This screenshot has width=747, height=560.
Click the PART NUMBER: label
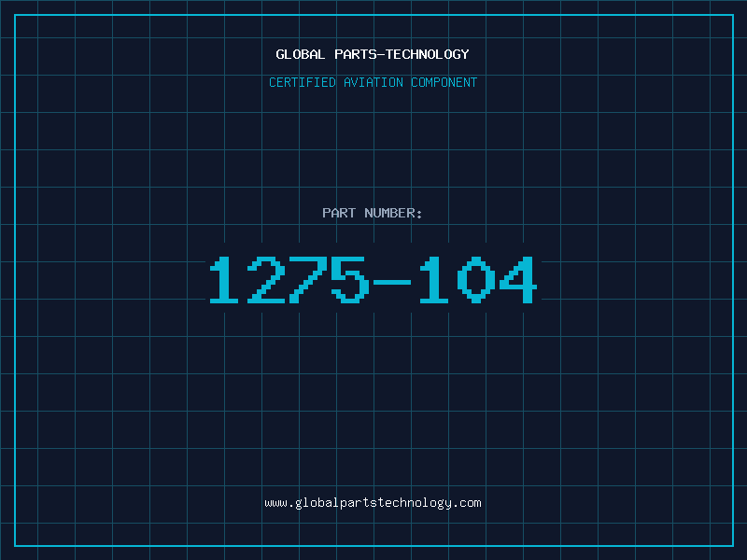click(373, 213)
